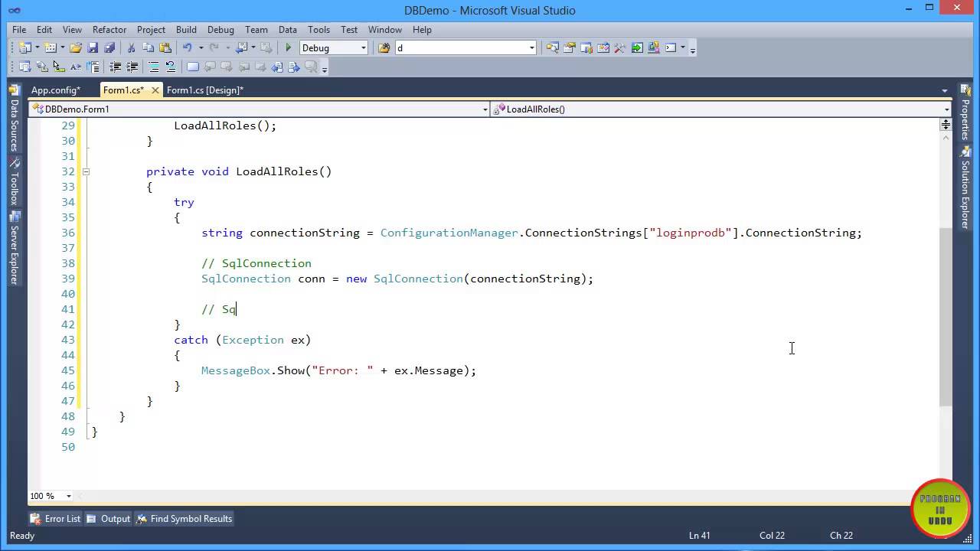Image resolution: width=980 pixels, height=551 pixels.
Task: Click the Navigate Backward icon
Action: pyautogui.click(x=242, y=47)
